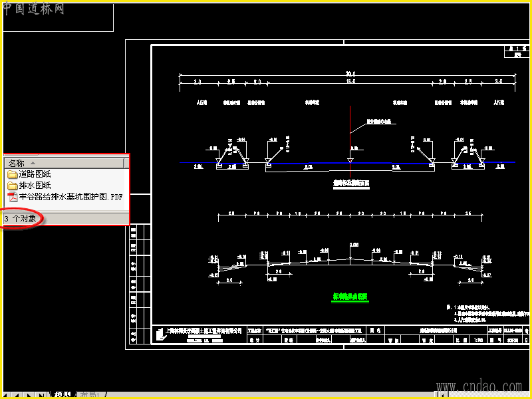Switch to the 模型 model tab

coord(63,395)
